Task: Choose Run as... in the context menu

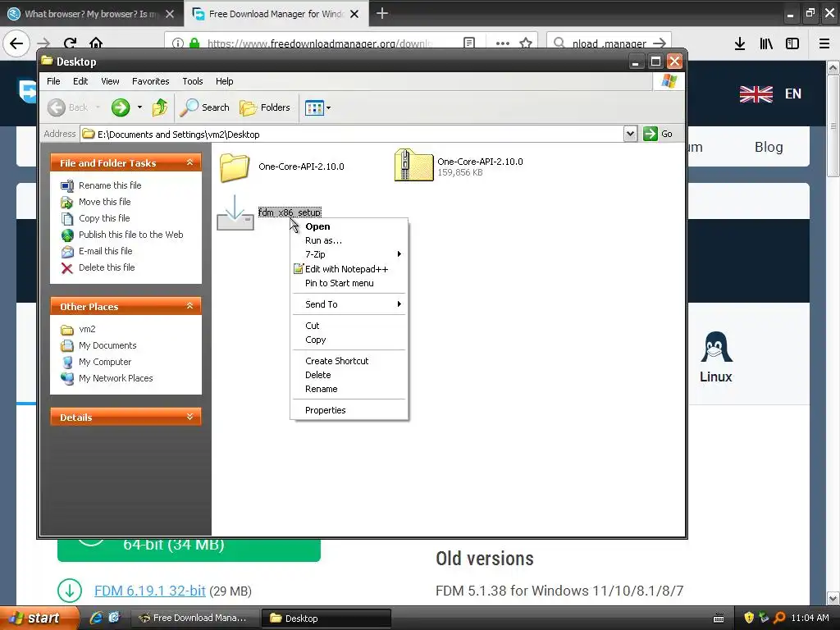Action: (349, 240)
